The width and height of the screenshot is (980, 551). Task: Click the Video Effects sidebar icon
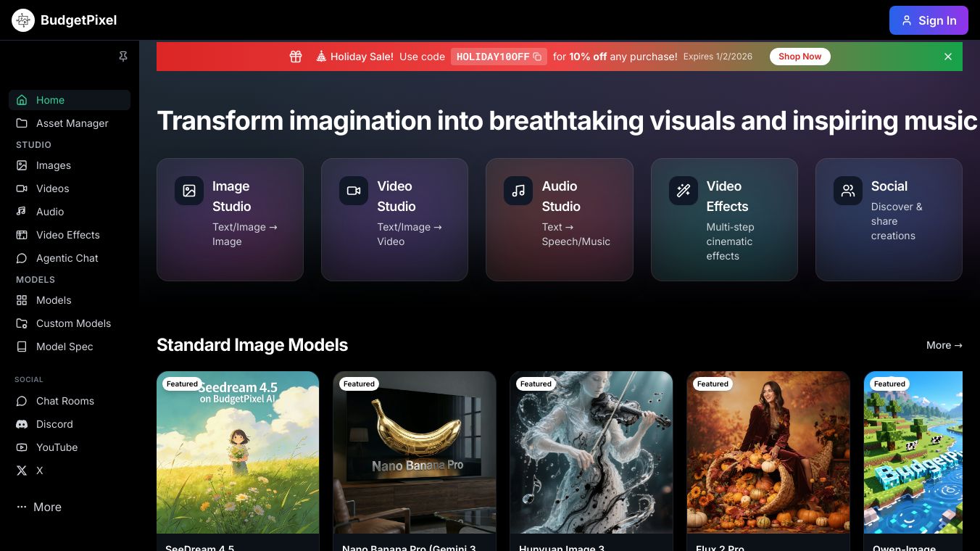point(22,235)
